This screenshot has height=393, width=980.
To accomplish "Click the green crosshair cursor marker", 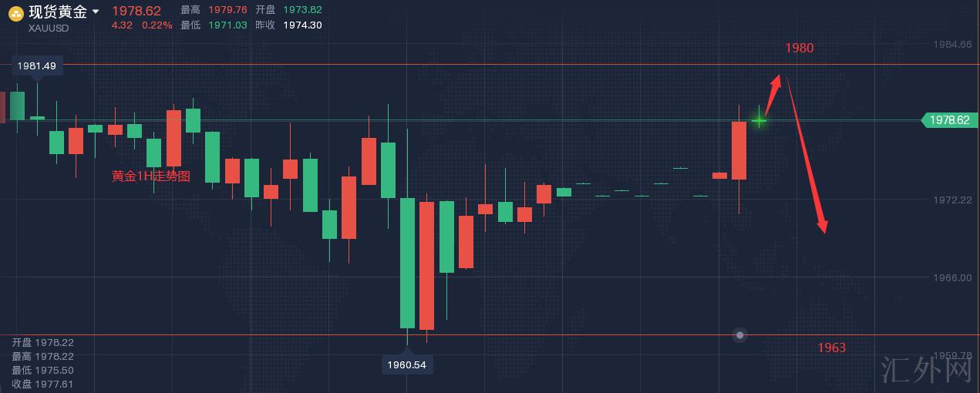I will (759, 120).
